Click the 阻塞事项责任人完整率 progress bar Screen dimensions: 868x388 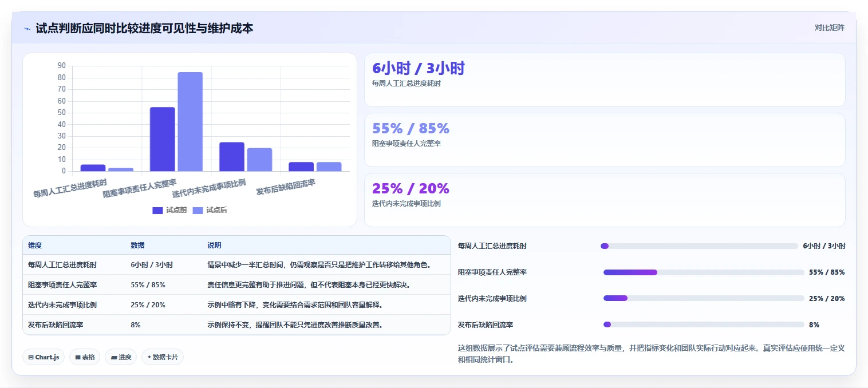point(704,272)
